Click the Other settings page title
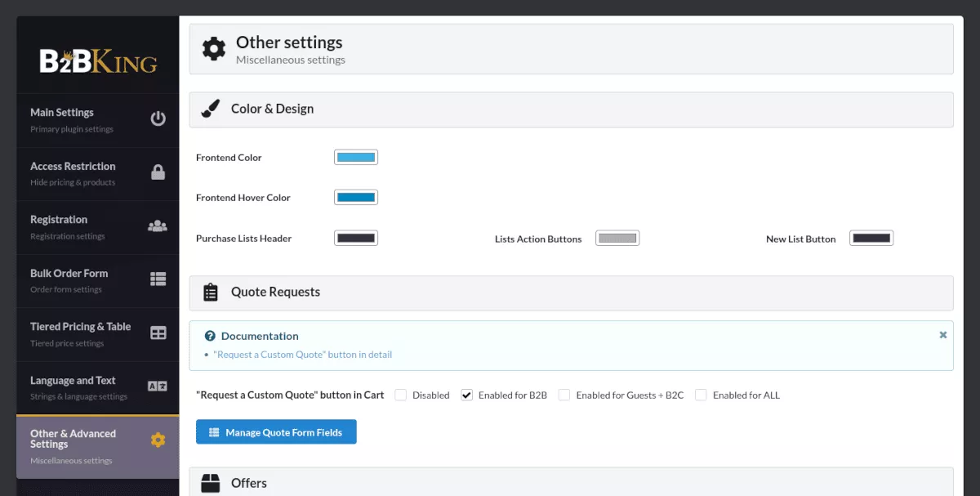This screenshot has height=496, width=980. point(289,42)
